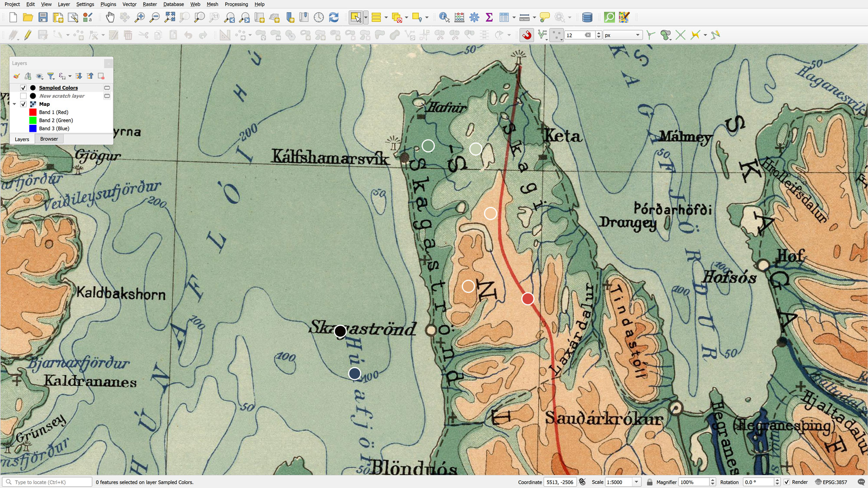This screenshot has width=868, height=488.
Task: Click the EPSG:3857 CRS button
Action: [x=831, y=482]
